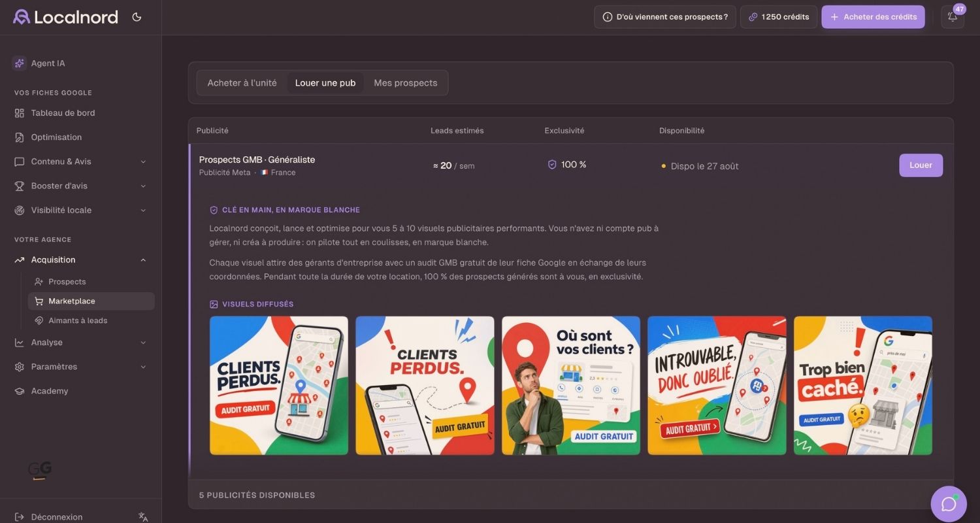This screenshot has width=980, height=523.
Task: Click Publicité Meta · France subtitle
Action: coord(248,173)
